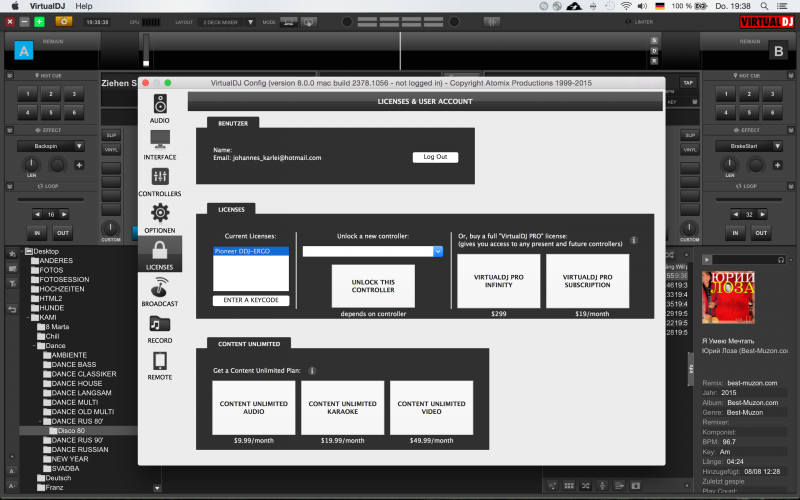Select deck A badge
The height and width of the screenshot is (500, 800).
click(x=24, y=51)
